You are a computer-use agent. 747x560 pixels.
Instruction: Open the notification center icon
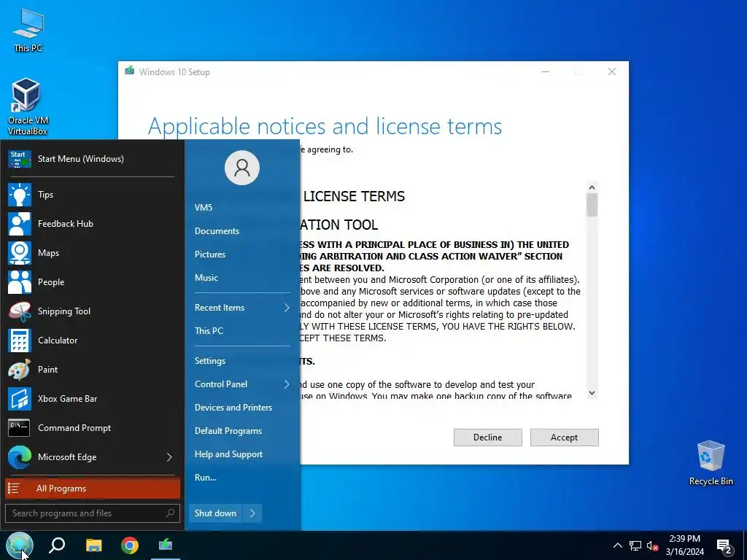pos(724,546)
